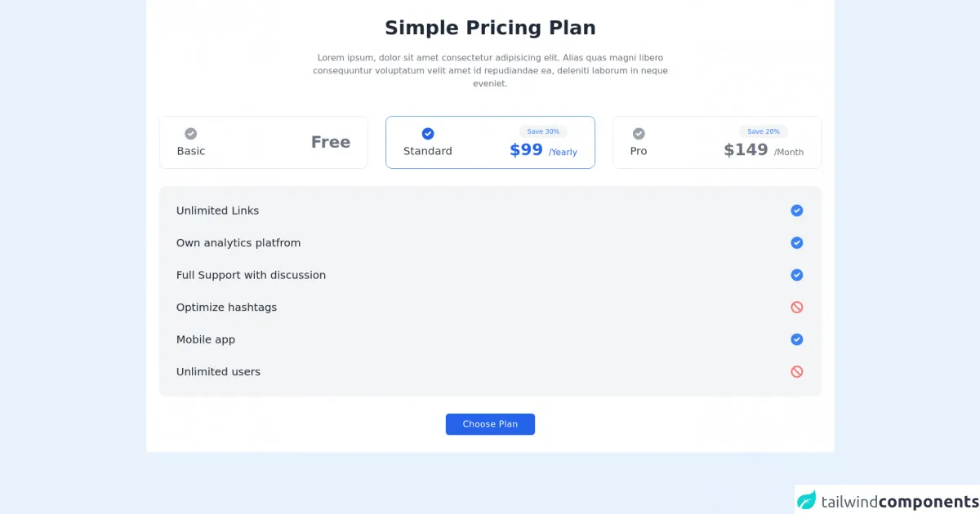Viewport: 980px width, 514px height.
Task: Choose the Free price on Basic card
Action: (331, 143)
